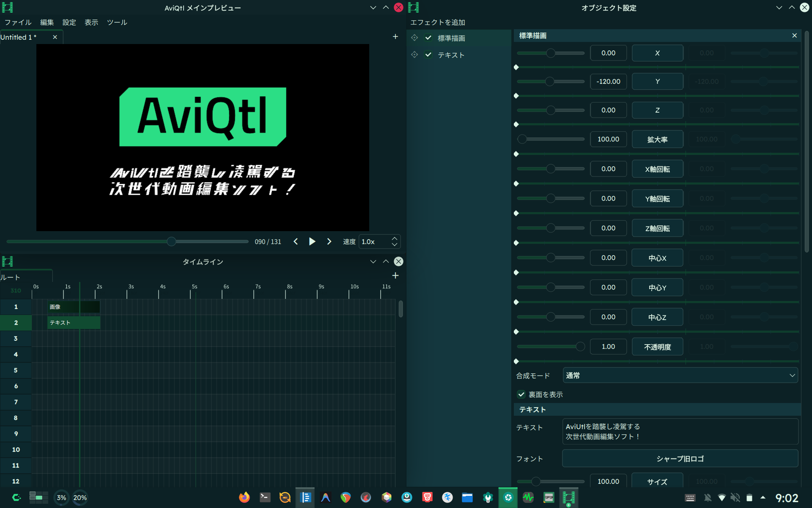812x508 pixels.
Task: Step to previous frame in preview
Action: [x=296, y=241]
